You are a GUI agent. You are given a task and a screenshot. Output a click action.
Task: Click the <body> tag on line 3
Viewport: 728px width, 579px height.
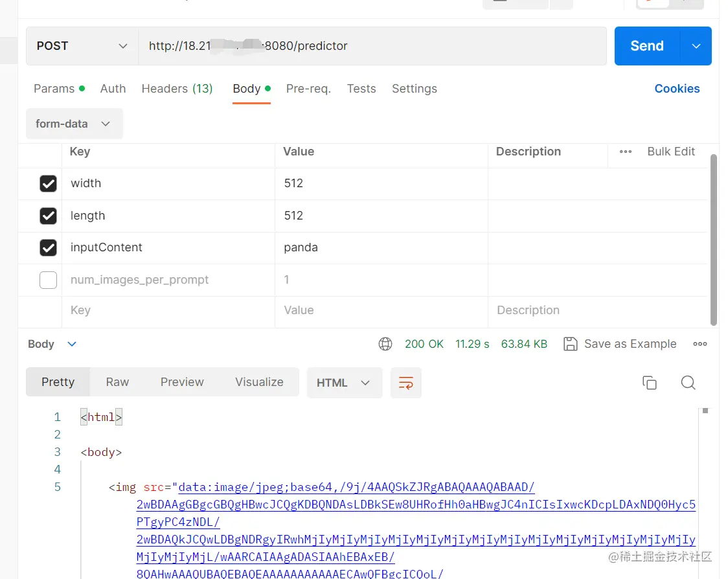[x=101, y=452]
